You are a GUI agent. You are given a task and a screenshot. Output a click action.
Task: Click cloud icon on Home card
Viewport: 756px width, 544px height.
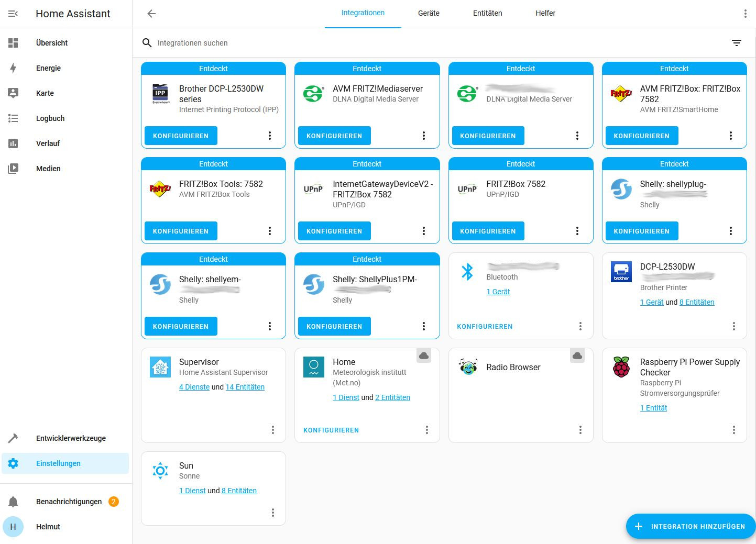(424, 356)
